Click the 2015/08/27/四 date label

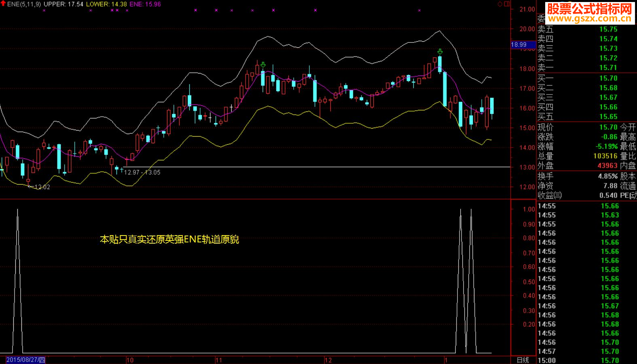click(x=25, y=360)
